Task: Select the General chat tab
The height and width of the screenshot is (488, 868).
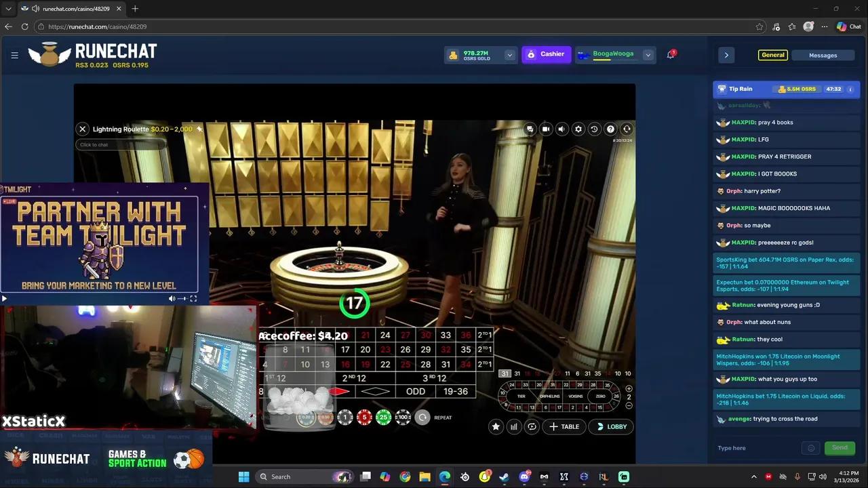Action: 773,55
